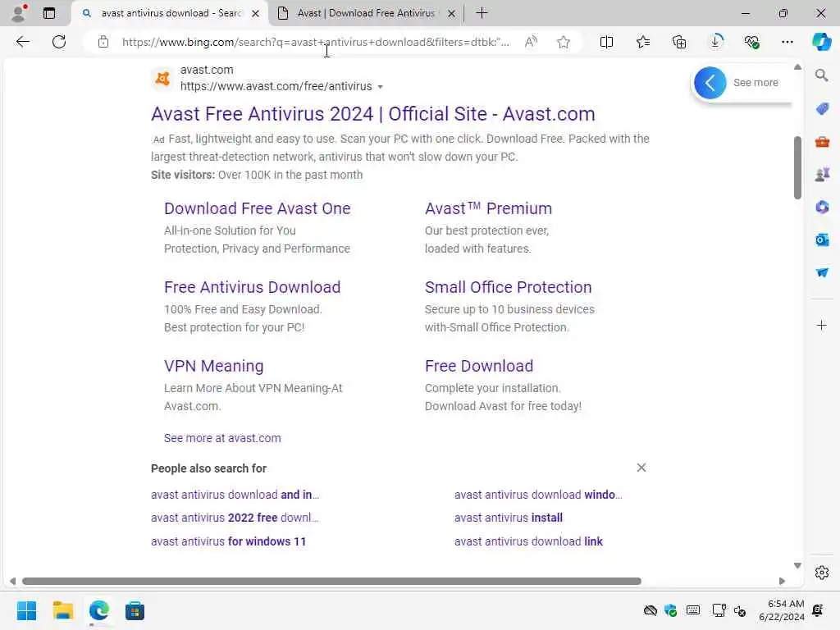Open Browser essentials heart icon
This screenshot has width=840, height=630.
[751, 42]
